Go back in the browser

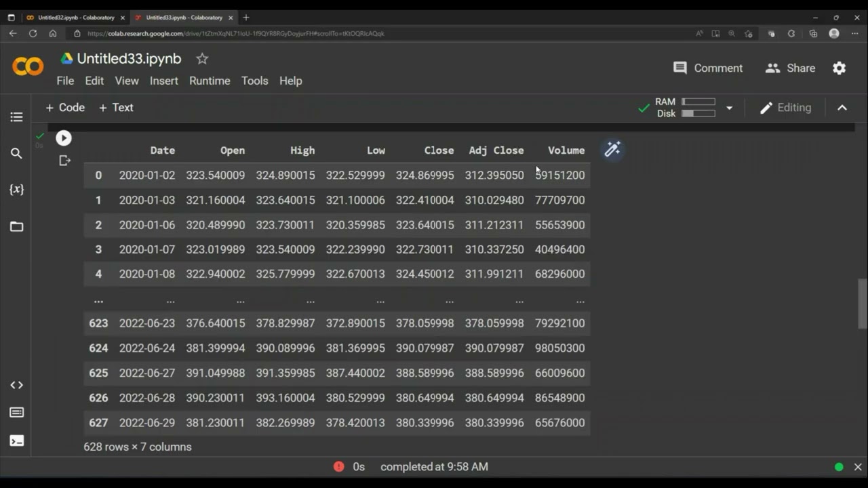pyautogui.click(x=13, y=33)
